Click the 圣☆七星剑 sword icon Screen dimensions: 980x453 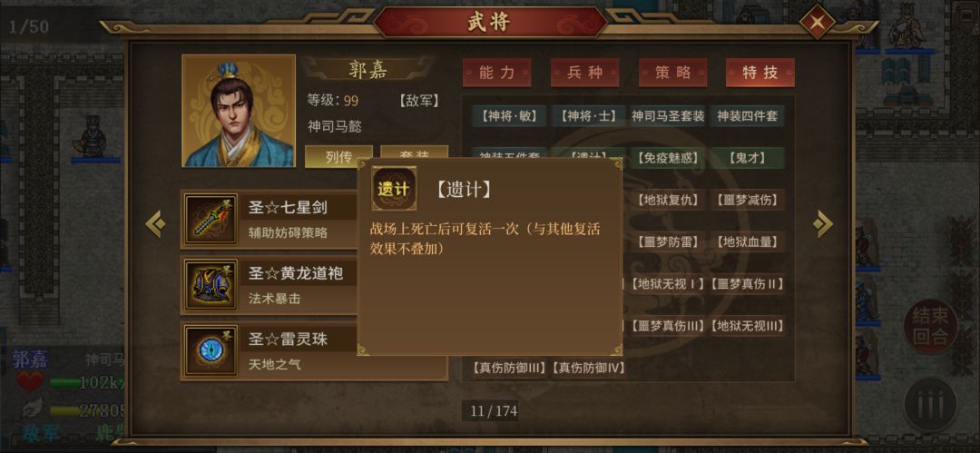pos(211,219)
